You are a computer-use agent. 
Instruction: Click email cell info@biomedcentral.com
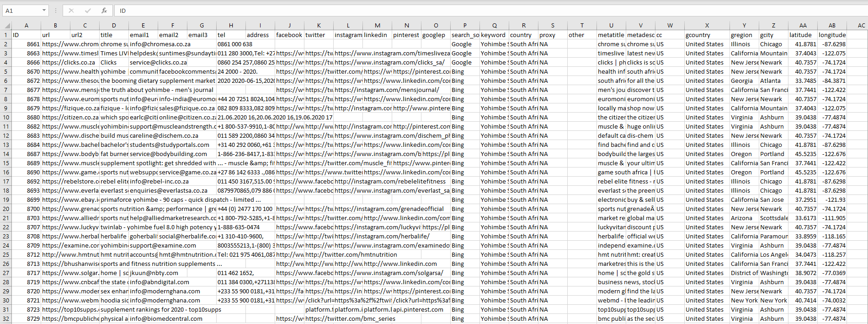[166, 319]
